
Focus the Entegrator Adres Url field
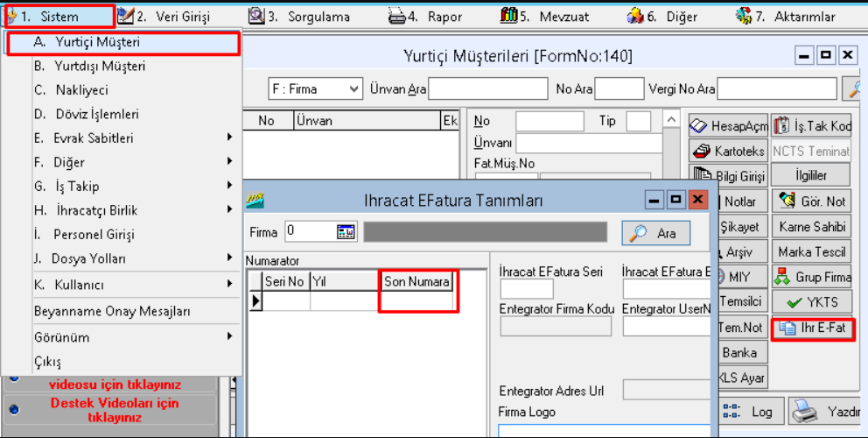(x=667, y=390)
